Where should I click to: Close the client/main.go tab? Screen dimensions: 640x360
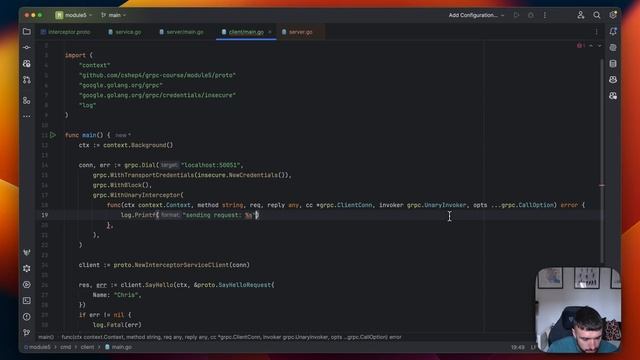coord(270,32)
